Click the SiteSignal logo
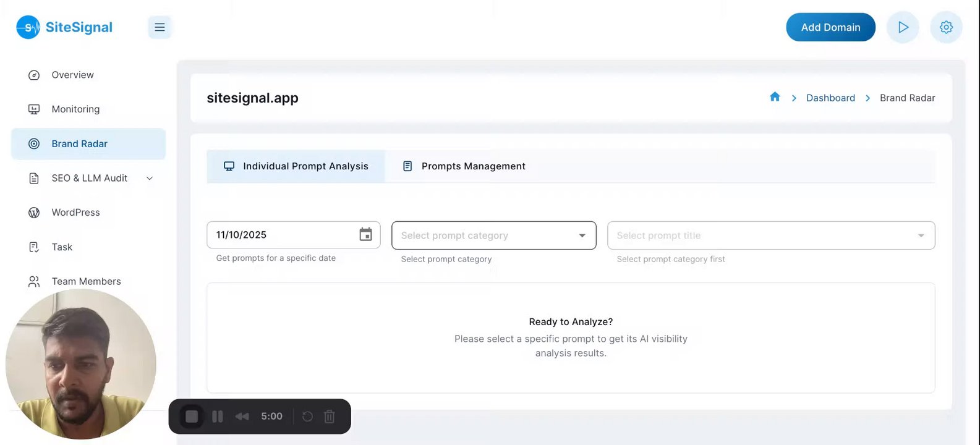980x445 pixels. click(x=64, y=27)
